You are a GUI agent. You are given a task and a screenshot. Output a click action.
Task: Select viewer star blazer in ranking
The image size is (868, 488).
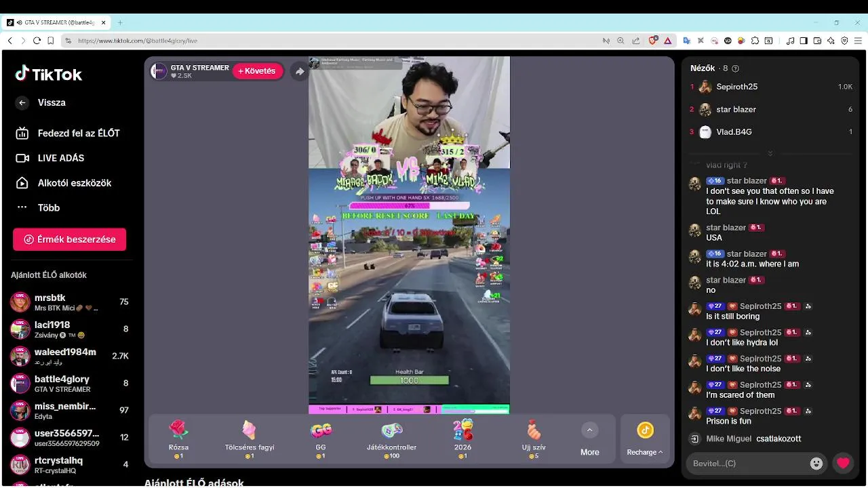point(770,109)
